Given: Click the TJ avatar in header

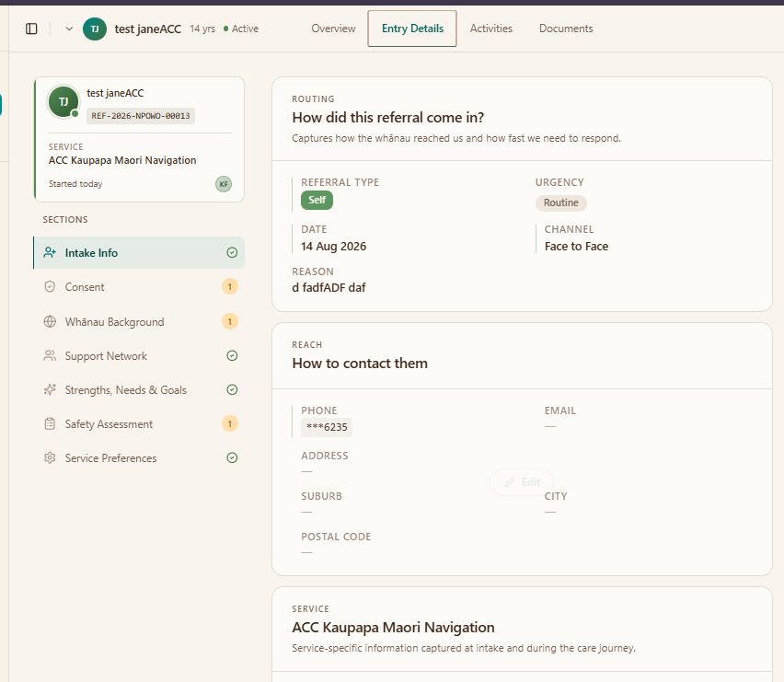Looking at the screenshot, I should click(x=95, y=29).
